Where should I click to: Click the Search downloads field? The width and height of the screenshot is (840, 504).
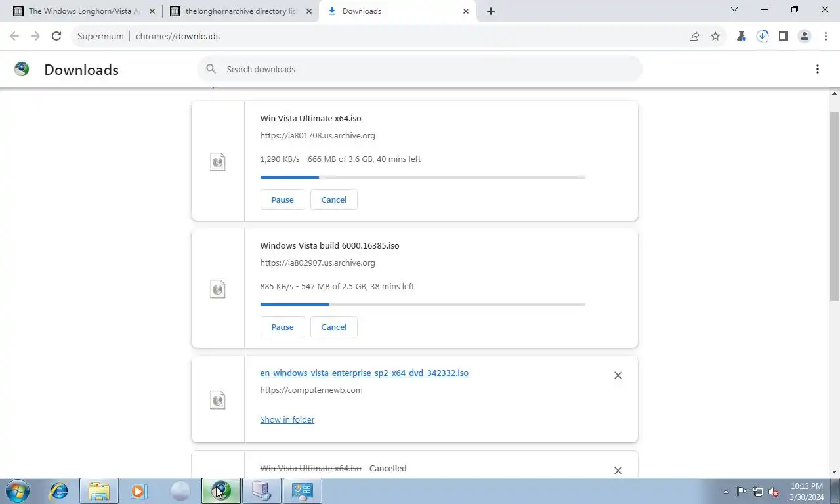tap(420, 69)
